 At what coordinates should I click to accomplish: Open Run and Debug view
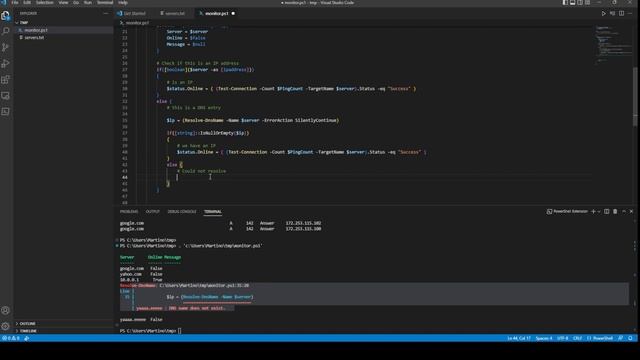click(x=5, y=64)
